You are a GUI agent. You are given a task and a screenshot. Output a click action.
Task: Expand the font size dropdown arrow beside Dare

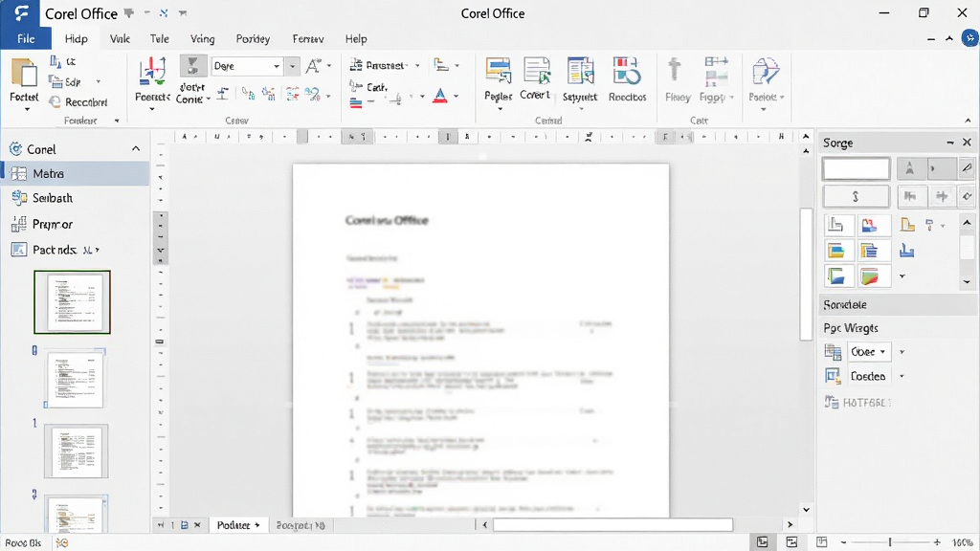tap(292, 66)
